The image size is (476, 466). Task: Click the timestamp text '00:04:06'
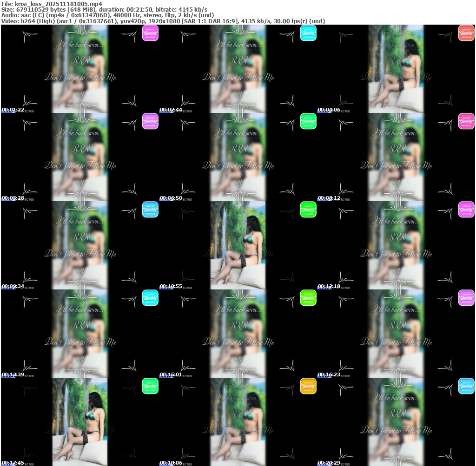(x=329, y=110)
